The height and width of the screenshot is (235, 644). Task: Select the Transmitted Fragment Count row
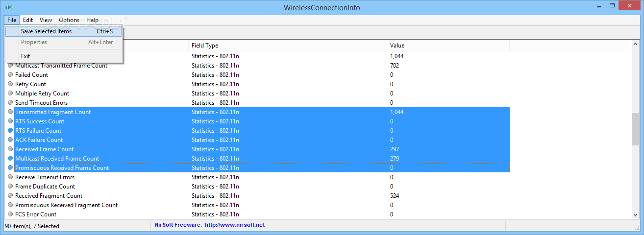[x=257, y=112]
